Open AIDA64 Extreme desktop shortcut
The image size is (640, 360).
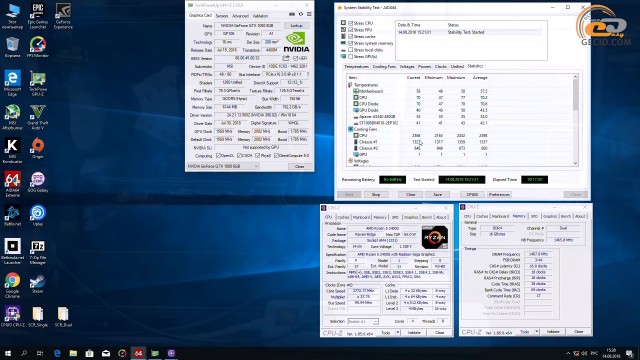tap(12, 184)
